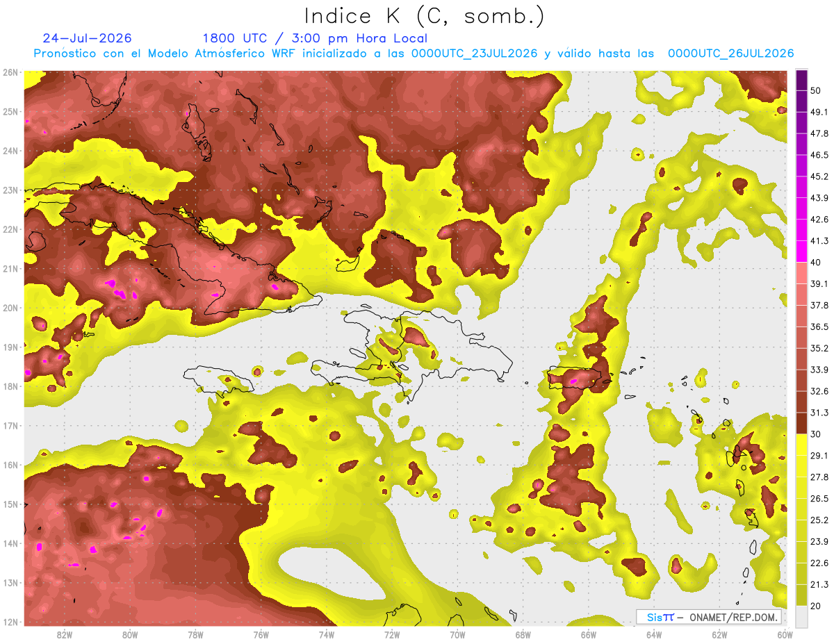Click the legend value '45.2'
This screenshot has width=834, height=644.
pos(819,176)
